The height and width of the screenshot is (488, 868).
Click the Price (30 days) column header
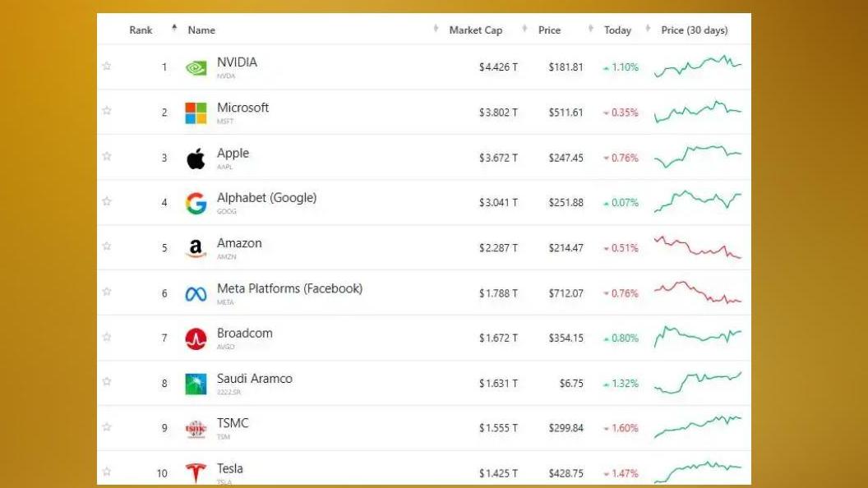coord(695,30)
